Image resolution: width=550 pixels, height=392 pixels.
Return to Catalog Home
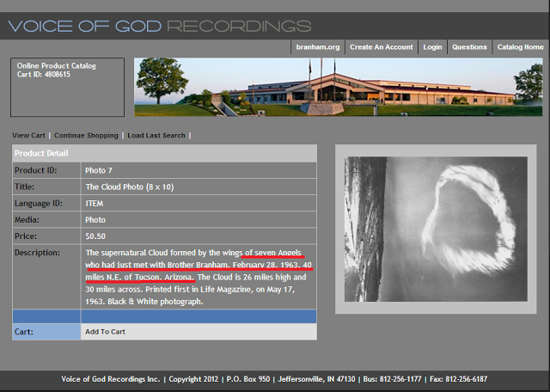pos(520,47)
